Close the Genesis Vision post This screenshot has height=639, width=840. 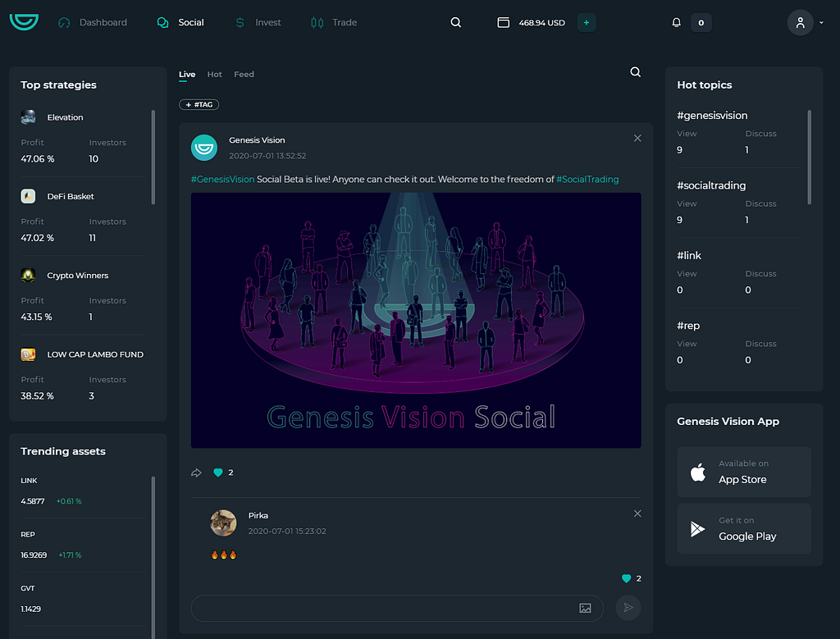(x=637, y=138)
